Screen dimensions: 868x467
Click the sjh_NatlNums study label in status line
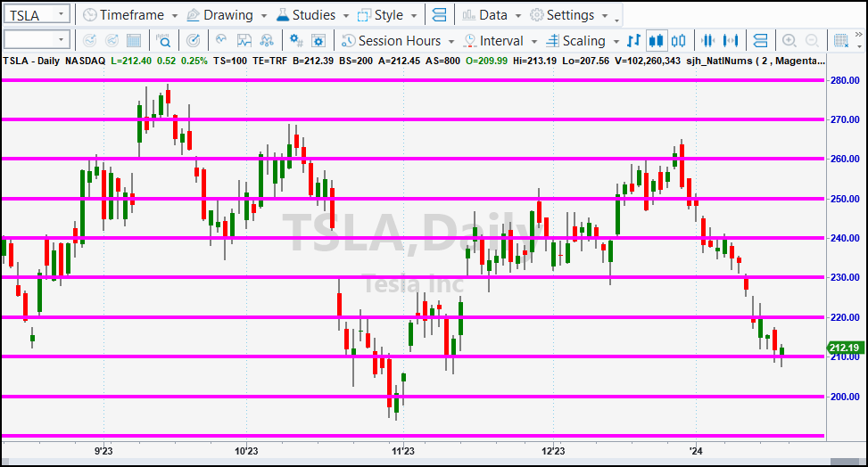click(x=756, y=61)
